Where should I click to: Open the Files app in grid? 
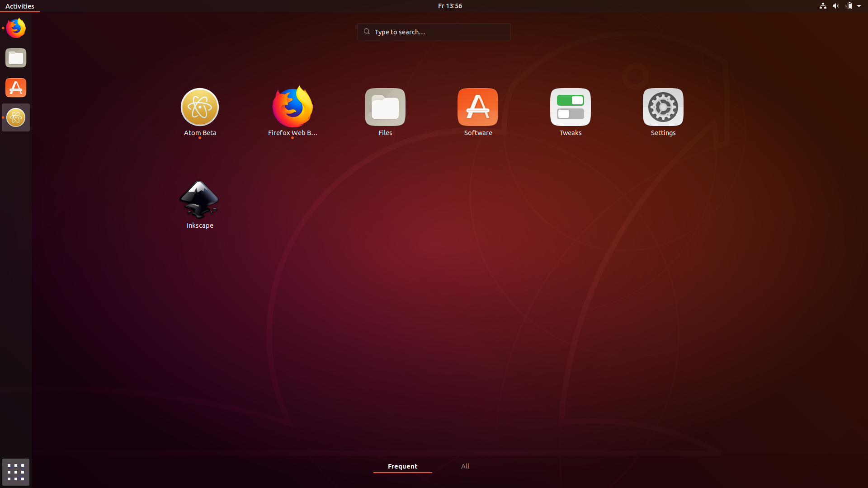385,108
